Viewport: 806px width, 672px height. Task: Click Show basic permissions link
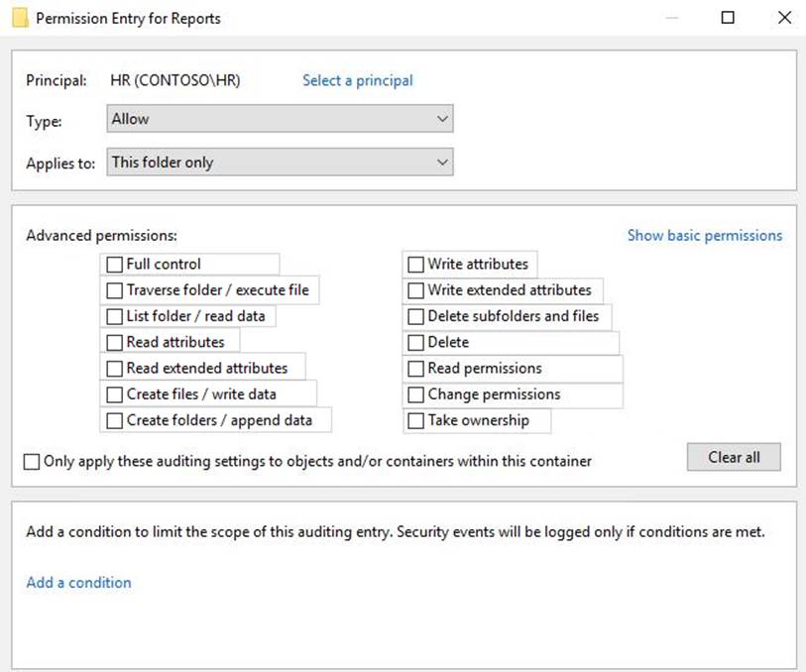click(x=704, y=236)
